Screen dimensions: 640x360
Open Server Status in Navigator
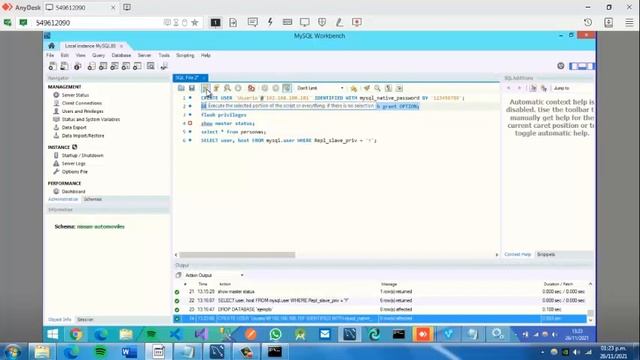point(75,95)
